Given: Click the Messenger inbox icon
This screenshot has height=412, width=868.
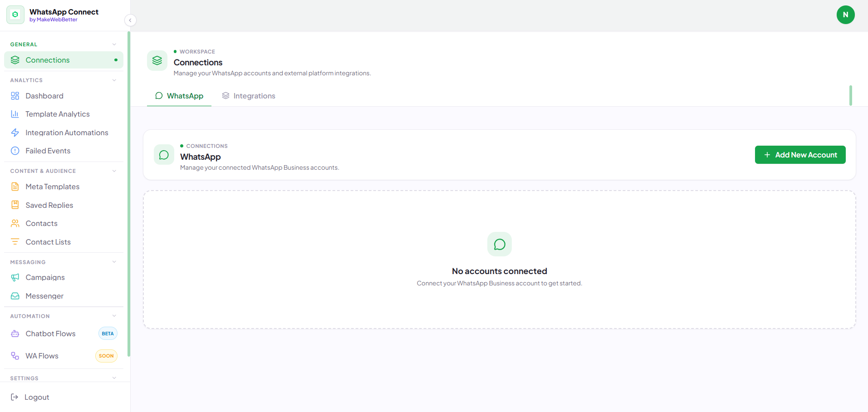Looking at the screenshot, I should pyautogui.click(x=15, y=296).
